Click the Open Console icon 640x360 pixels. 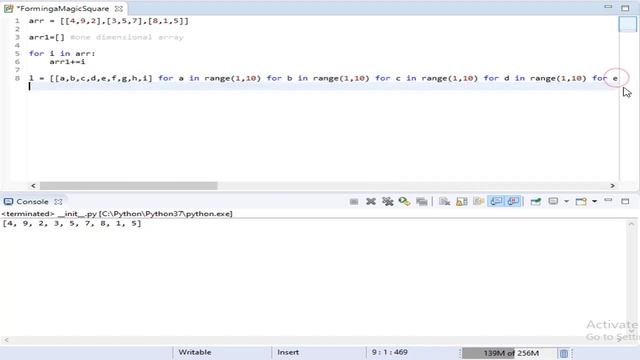(581, 202)
